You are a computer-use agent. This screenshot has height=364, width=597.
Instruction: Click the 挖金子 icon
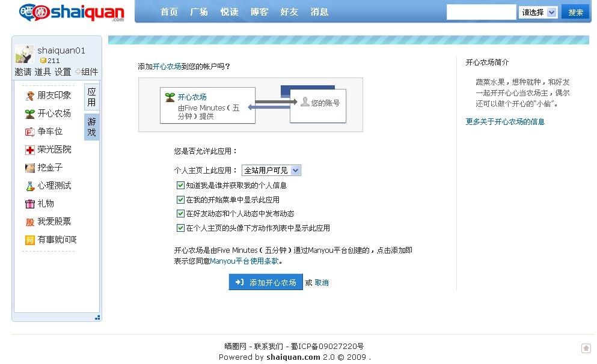(x=29, y=168)
